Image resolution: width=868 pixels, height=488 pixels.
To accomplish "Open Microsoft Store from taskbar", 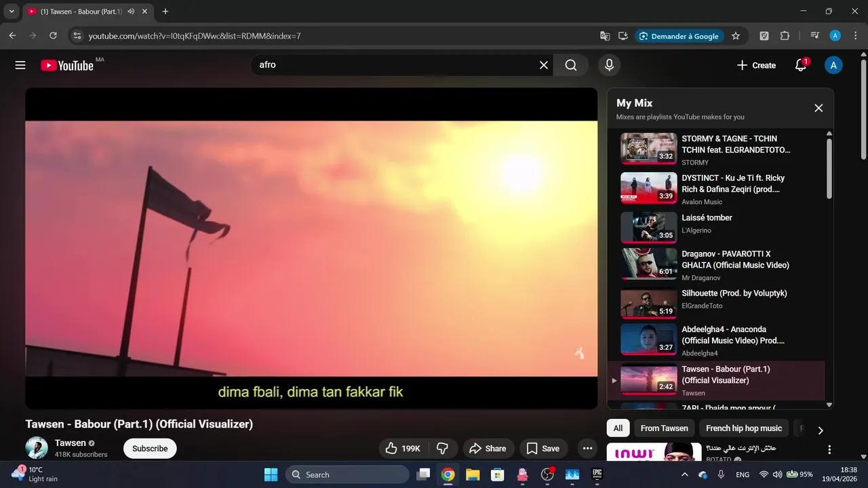I will [497, 474].
